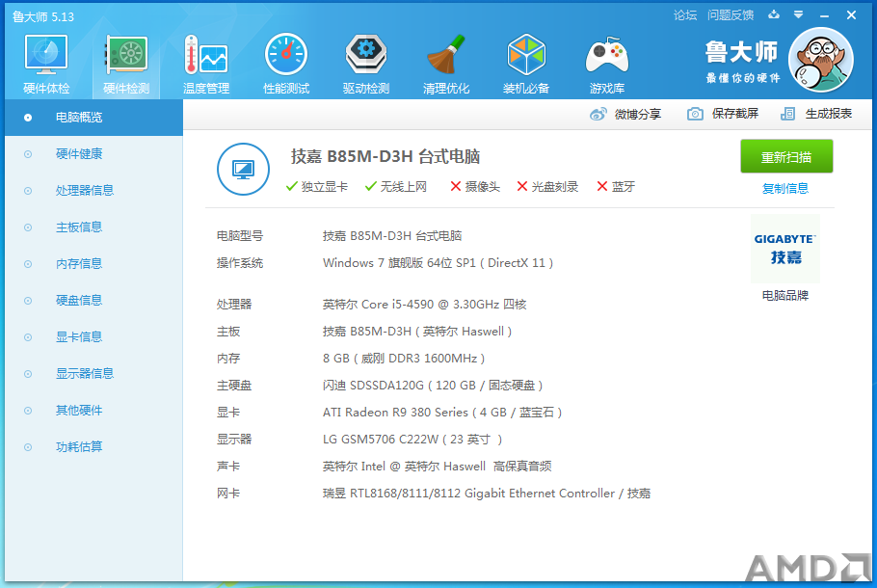Select the 硬件检测 hardware detection icon
This screenshot has height=588, width=877.
click(x=126, y=64)
